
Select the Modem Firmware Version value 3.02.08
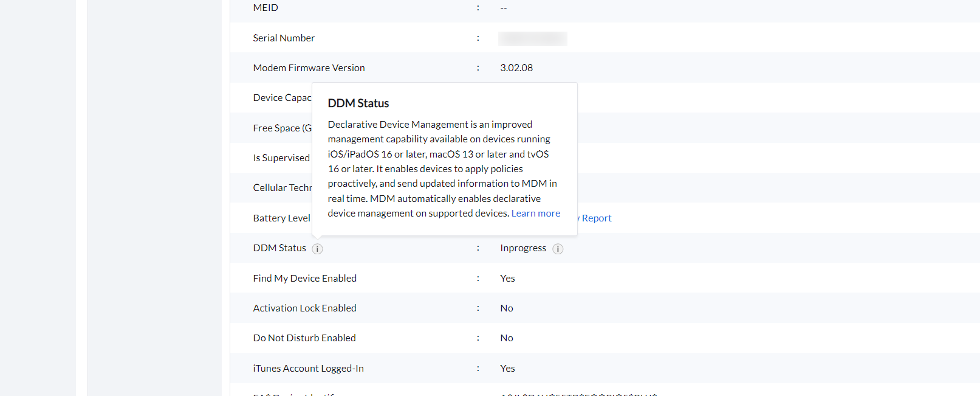(516, 68)
